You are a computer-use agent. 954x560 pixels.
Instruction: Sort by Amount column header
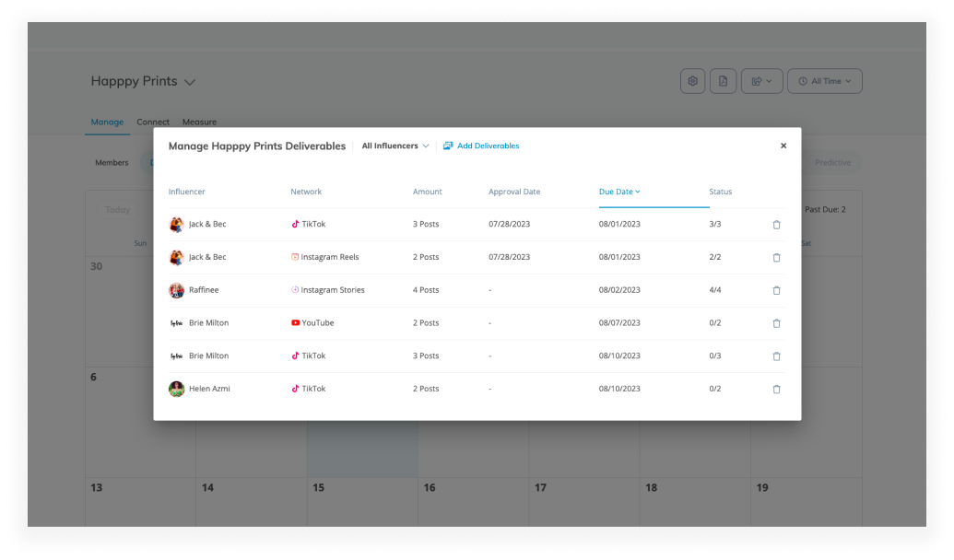pyautogui.click(x=427, y=192)
